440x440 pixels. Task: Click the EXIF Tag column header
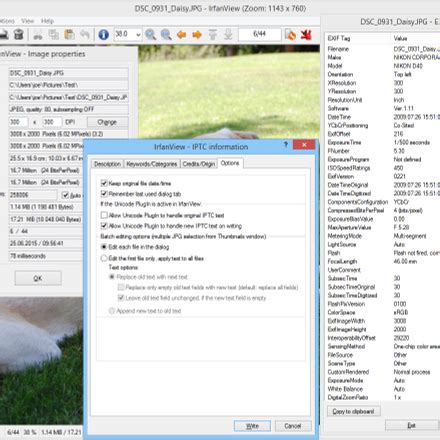click(x=358, y=38)
